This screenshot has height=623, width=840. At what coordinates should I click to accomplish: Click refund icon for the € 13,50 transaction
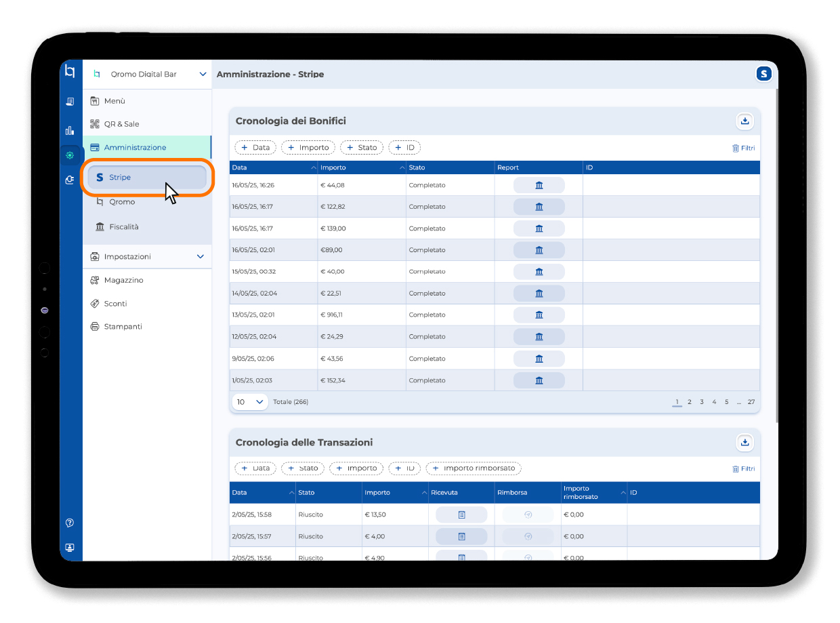(x=528, y=515)
